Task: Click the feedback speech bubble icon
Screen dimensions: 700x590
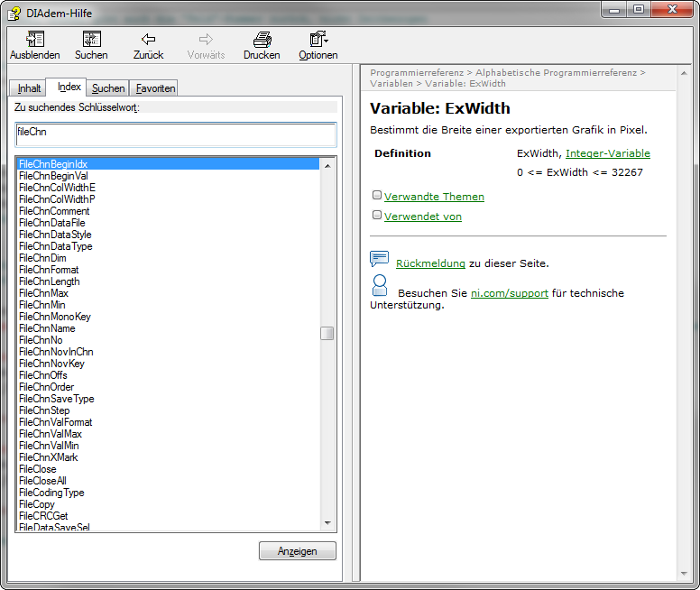Action: click(380, 259)
